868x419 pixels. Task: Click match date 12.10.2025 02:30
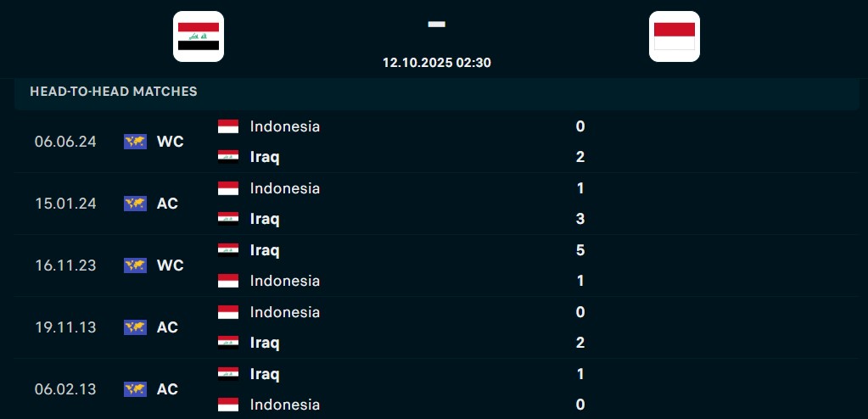[x=436, y=63]
